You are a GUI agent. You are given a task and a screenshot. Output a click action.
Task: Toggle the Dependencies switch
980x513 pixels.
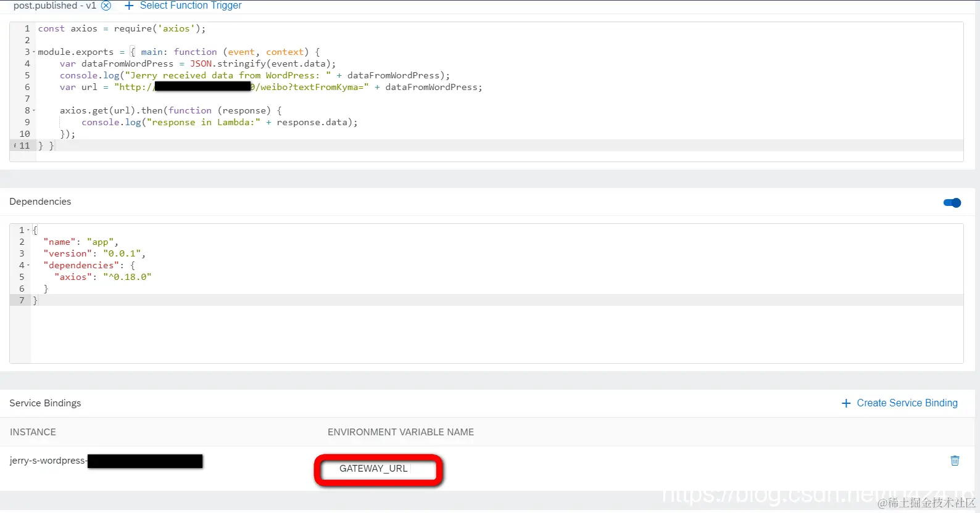pyautogui.click(x=952, y=203)
